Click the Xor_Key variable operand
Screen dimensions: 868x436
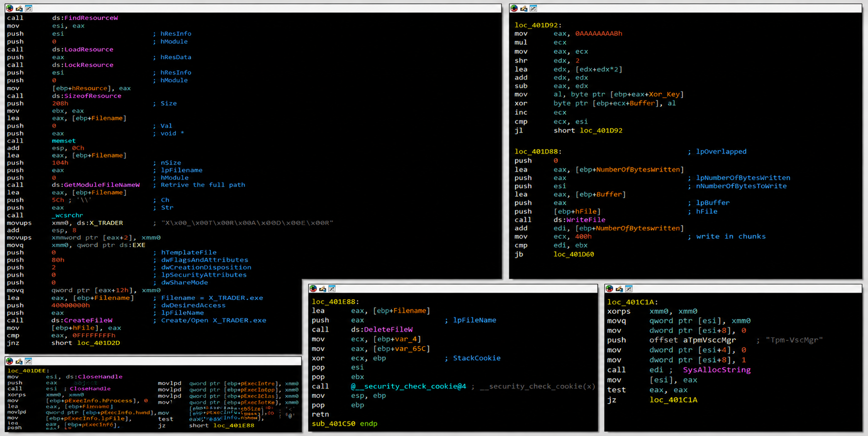point(664,94)
